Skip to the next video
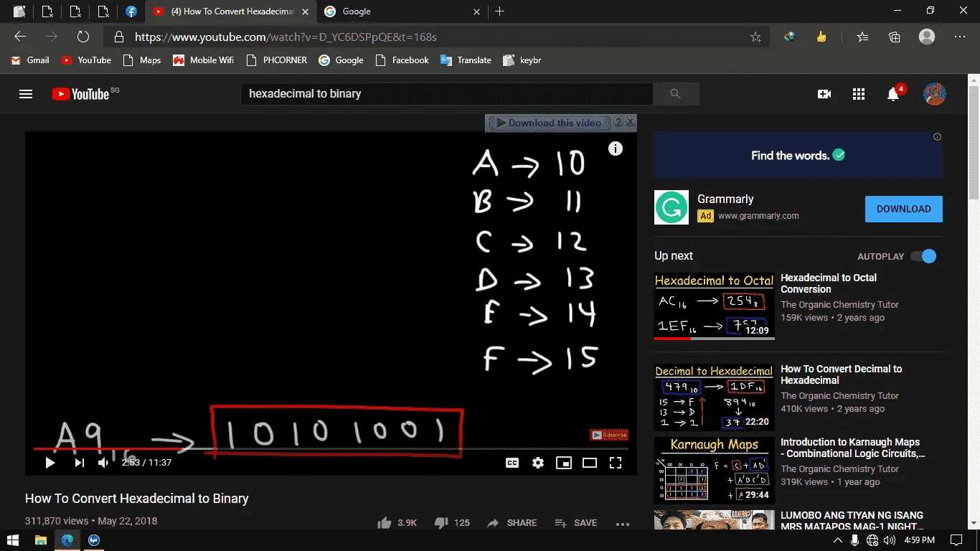Screen dimensions: 980x551 (80, 463)
